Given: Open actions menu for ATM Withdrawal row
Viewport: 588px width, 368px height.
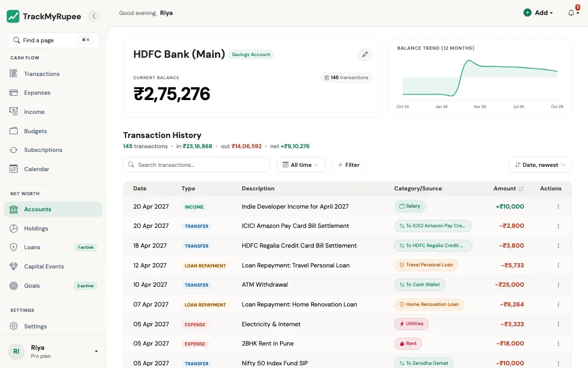Looking at the screenshot, I should (x=558, y=285).
